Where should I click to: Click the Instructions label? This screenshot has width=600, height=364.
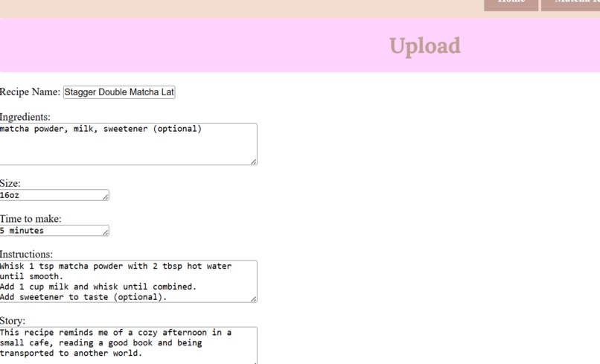pos(26,254)
